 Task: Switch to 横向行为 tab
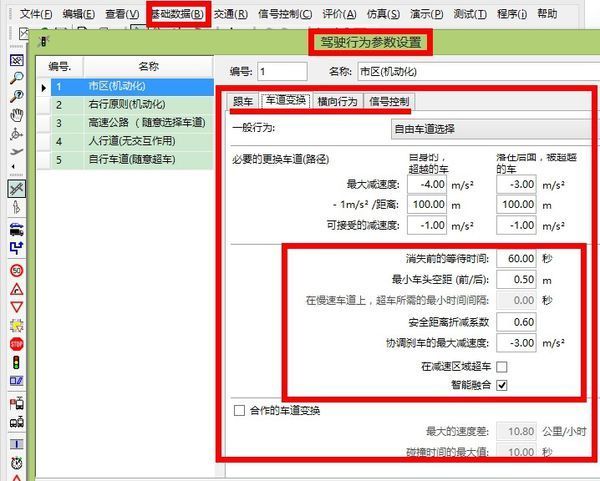pos(338,101)
